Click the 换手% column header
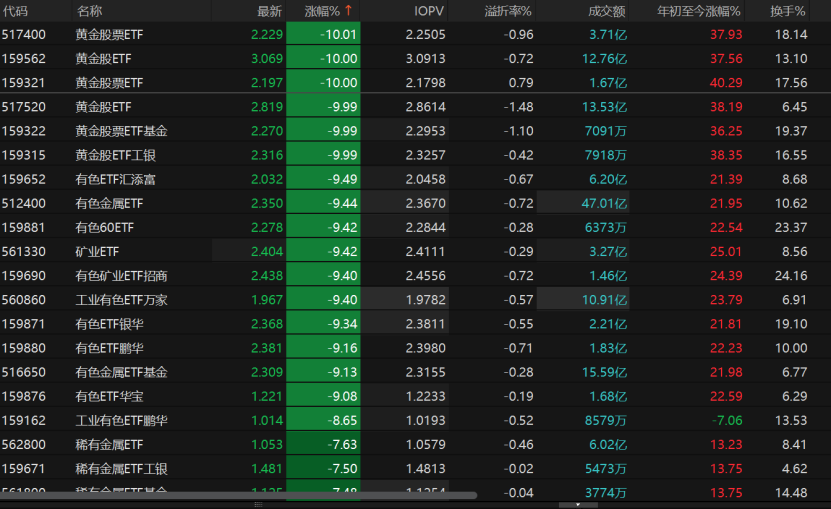 coord(789,11)
